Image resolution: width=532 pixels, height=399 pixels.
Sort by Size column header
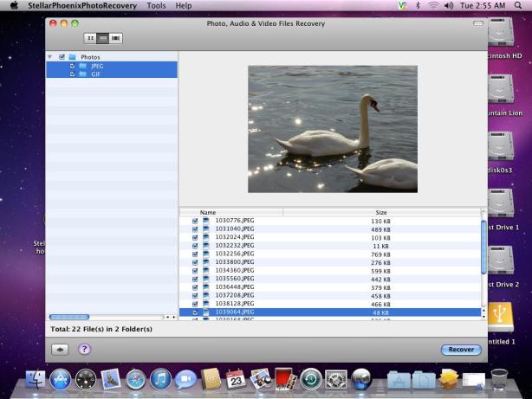coord(382,213)
